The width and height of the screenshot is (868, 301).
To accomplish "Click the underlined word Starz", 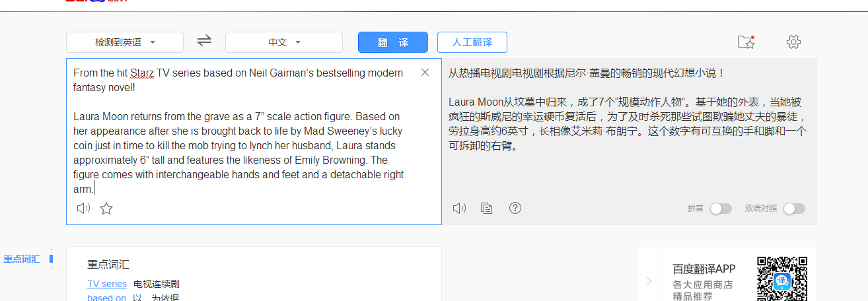I will [x=142, y=73].
